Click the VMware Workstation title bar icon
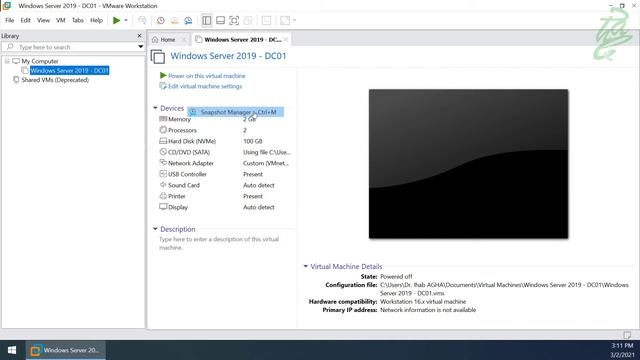640x360 pixels. (x=7, y=6)
